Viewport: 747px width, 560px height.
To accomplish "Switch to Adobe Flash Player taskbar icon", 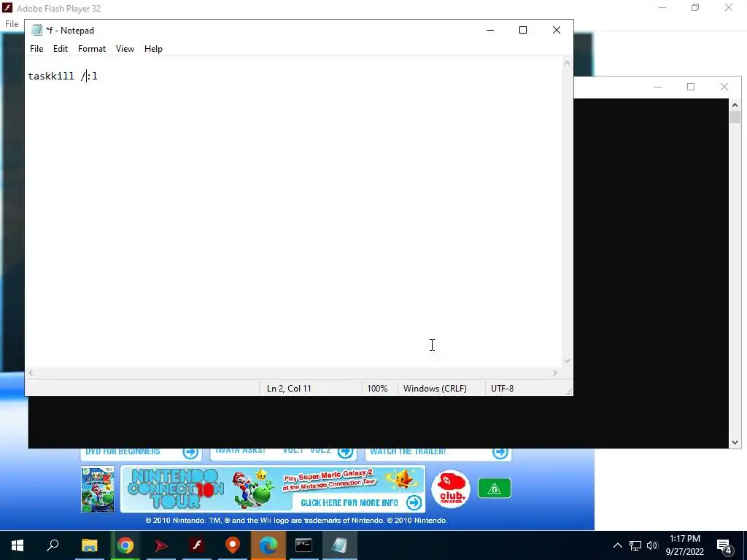I will pos(197,545).
